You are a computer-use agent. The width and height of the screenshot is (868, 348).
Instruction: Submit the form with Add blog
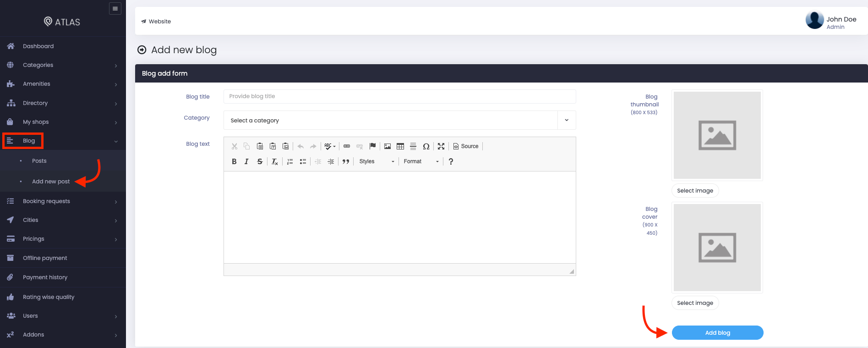(x=717, y=333)
